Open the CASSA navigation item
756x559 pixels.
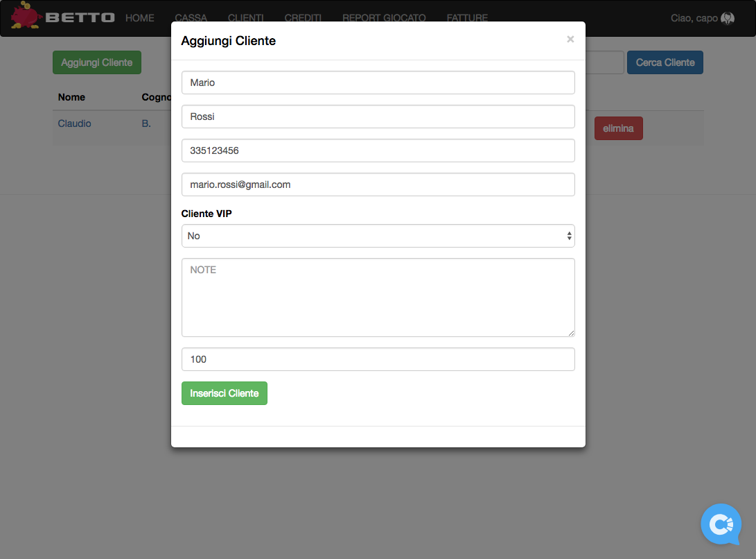point(191,18)
